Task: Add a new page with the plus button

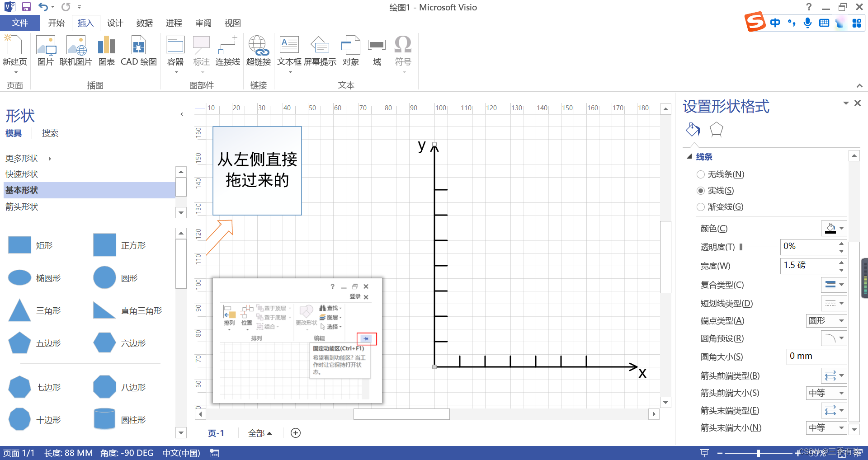Action: (296, 433)
